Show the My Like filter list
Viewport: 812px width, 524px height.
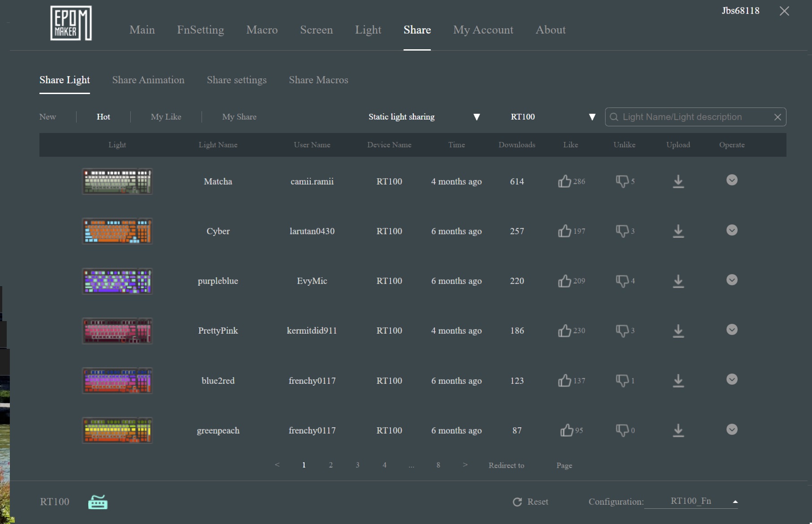(x=166, y=117)
